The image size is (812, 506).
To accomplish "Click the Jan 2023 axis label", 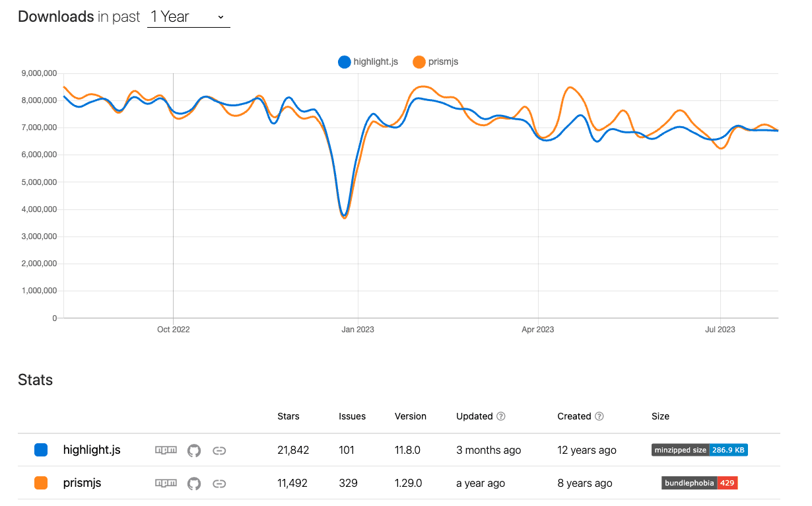I will tap(358, 329).
